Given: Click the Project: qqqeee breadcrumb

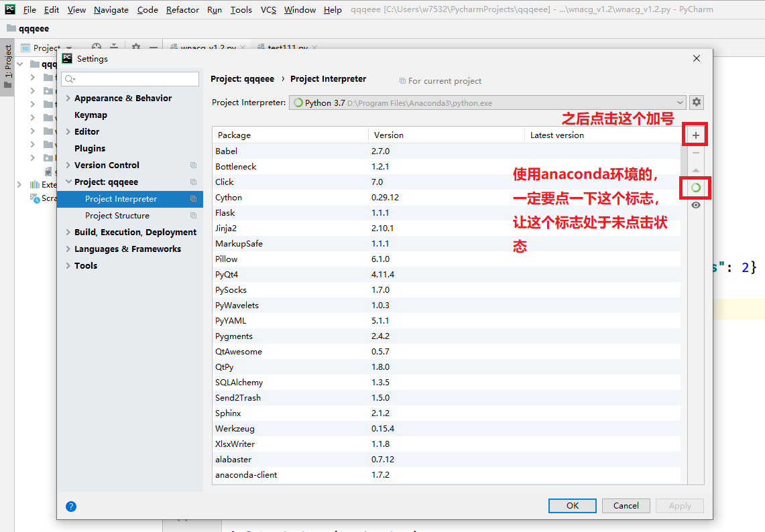Looking at the screenshot, I should tap(243, 79).
